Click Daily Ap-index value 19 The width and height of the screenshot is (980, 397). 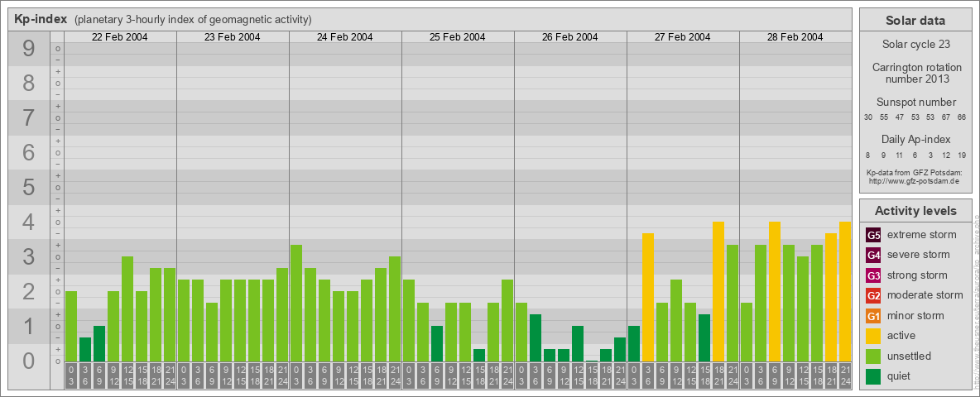(x=962, y=155)
